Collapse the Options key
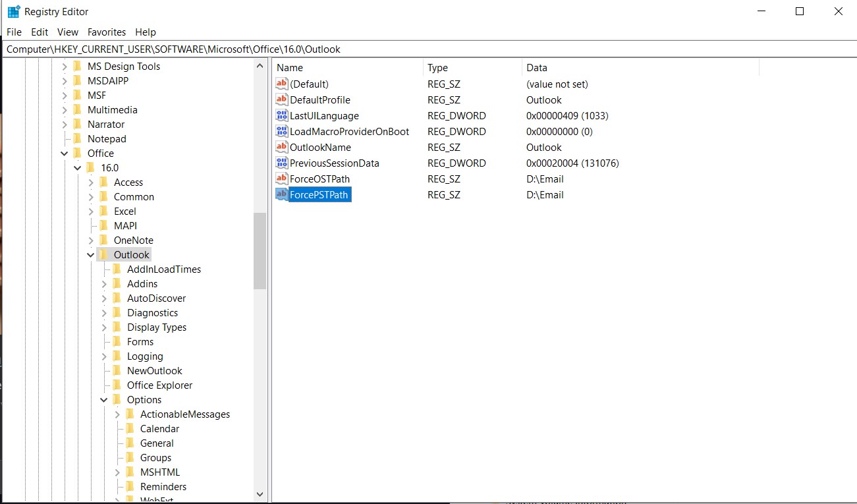This screenshot has height=504, width=857. click(104, 400)
